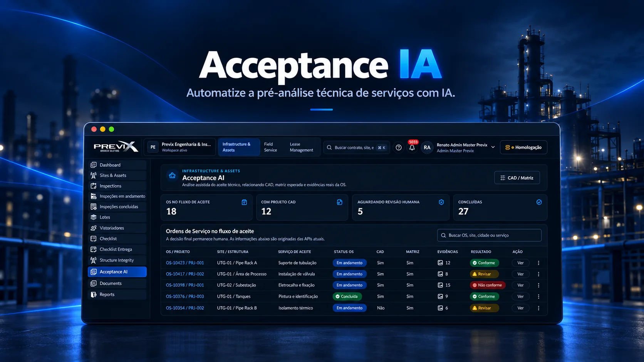This screenshot has height=362, width=644.
Task: Open link OS-10376 / PRJ-003
Action: pyautogui.click(x=185, y=297)
